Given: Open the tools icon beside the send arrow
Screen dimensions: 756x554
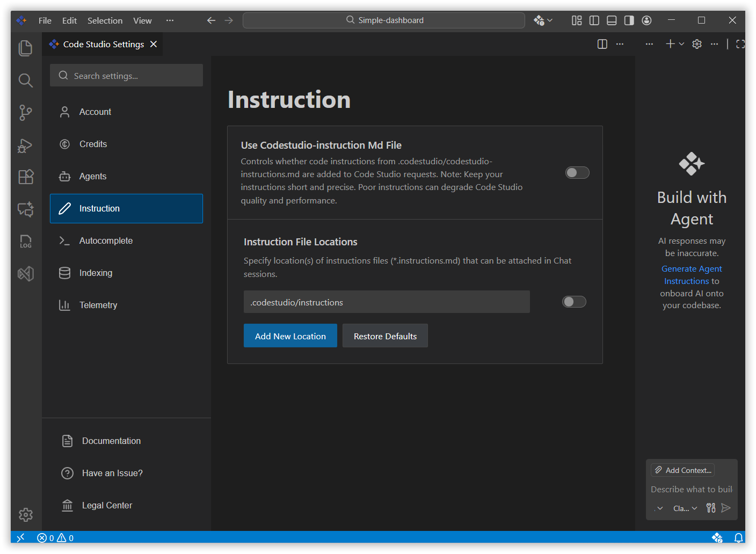Looking at the screenshot, I should pyautogui.click(x=710, y=508).
